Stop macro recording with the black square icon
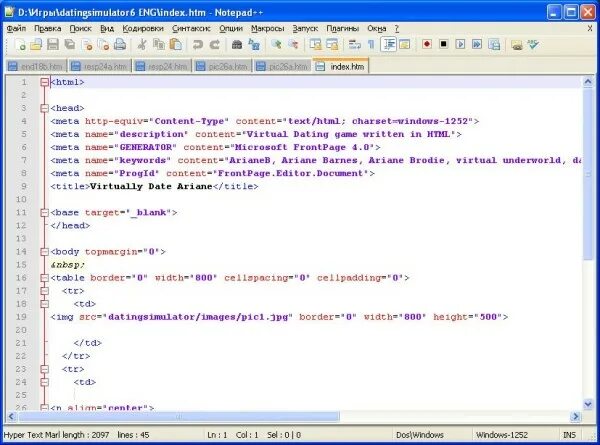Viewport: 600px width, 445px height. click(x=443, y=45)
